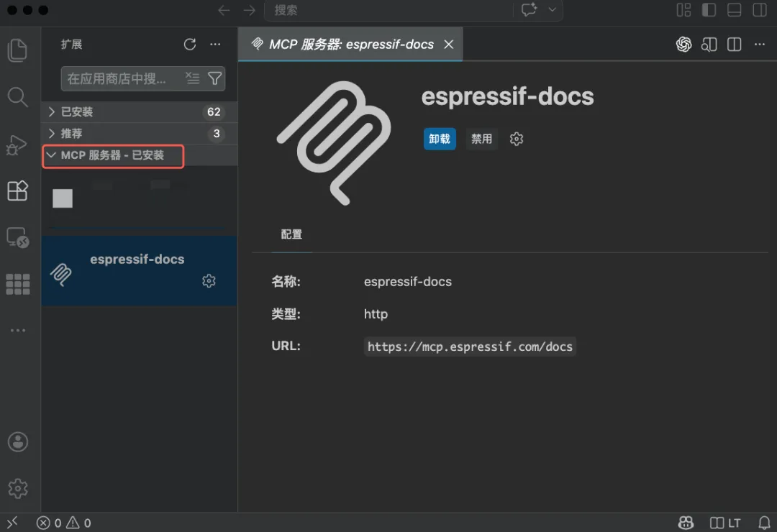Click the LT status bar item
This screenshot has height=532, width=777.
pos(725,523)
